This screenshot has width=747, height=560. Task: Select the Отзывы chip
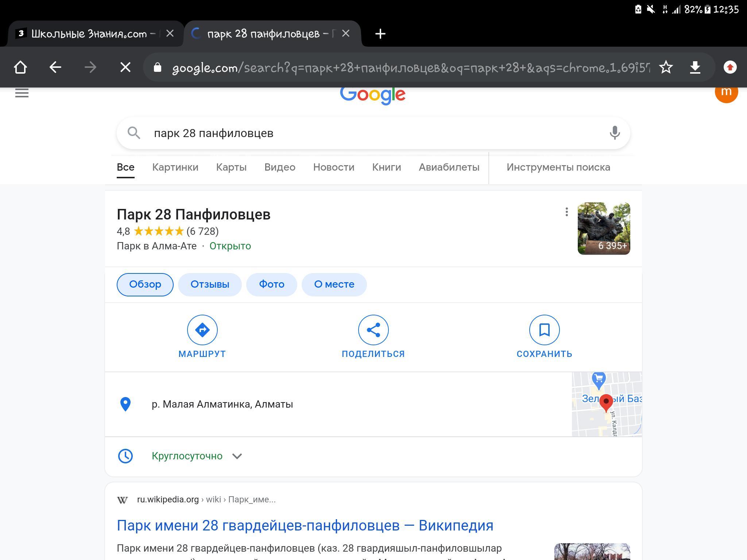pyautogui.click(x=210, y=284)
